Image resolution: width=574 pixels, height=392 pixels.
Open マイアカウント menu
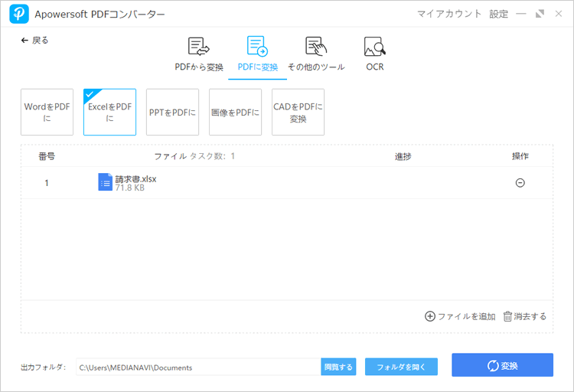(x=449, y=14)
